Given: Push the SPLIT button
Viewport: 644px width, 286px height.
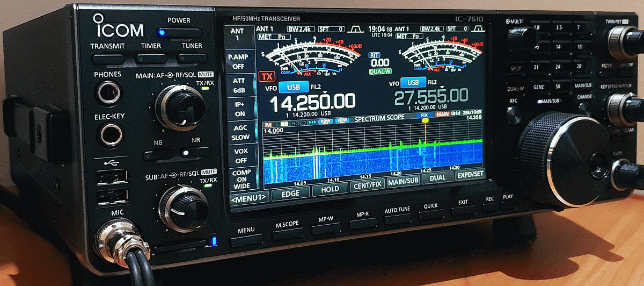Looking at the screenshot, I should tap(516, 69).
